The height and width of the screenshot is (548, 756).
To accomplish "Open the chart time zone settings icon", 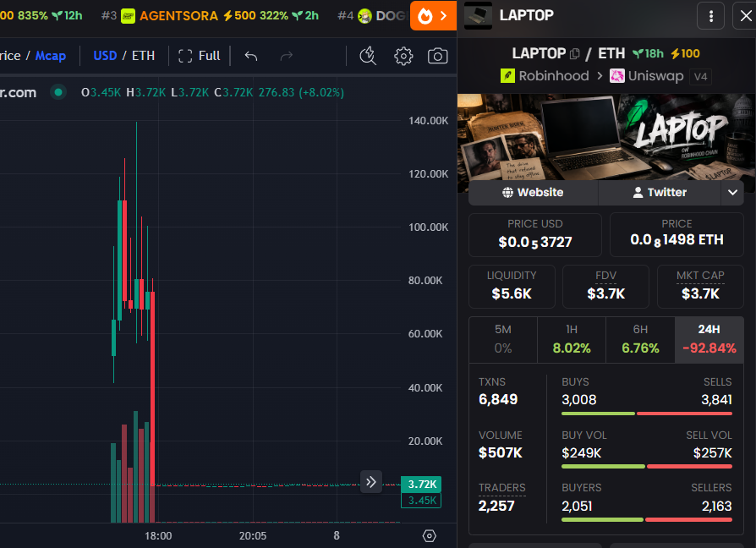I will click(429, 535).
